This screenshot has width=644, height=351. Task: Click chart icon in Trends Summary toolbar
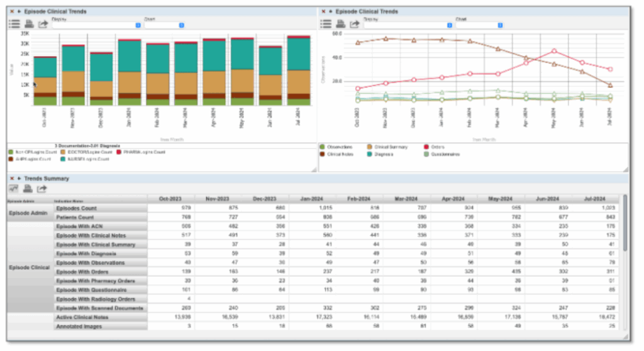[x=13, y=188]
